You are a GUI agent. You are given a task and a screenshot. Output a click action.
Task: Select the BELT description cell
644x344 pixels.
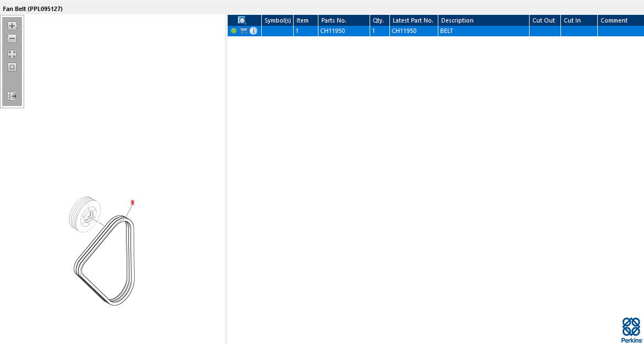(x=483, y=31)
